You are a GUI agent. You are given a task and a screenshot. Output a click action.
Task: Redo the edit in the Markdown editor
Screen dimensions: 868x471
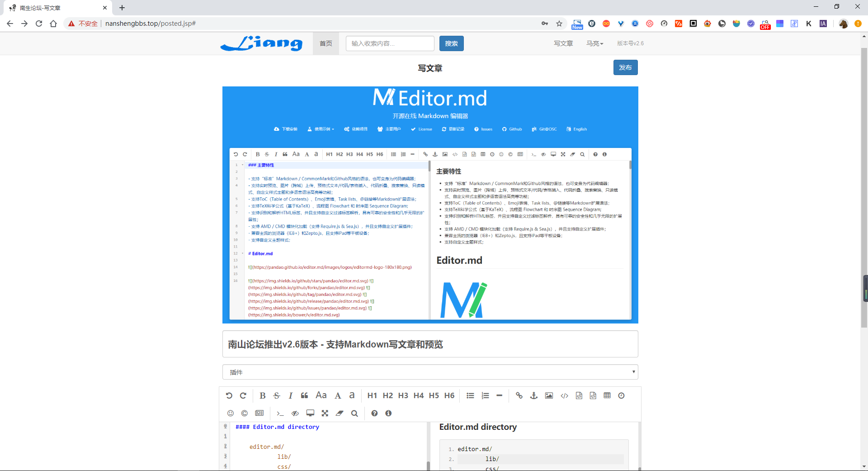[243, 395]
